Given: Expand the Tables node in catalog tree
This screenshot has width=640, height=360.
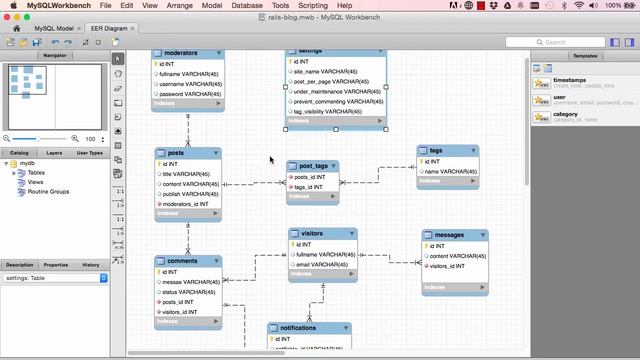Looking at the screenshot, I should click(14, 173).
